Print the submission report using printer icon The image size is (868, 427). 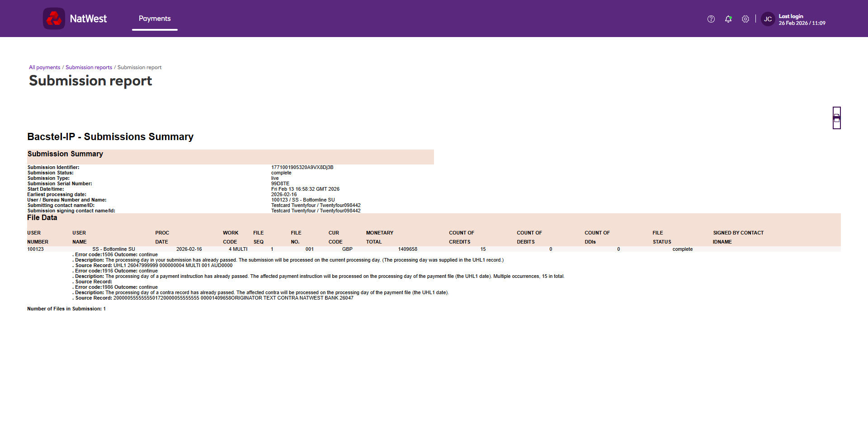(837, 118)
